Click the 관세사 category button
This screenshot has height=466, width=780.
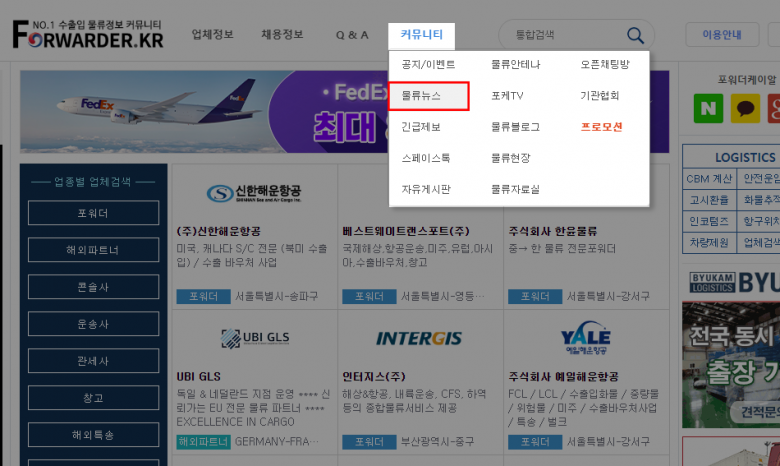(94, 361)
